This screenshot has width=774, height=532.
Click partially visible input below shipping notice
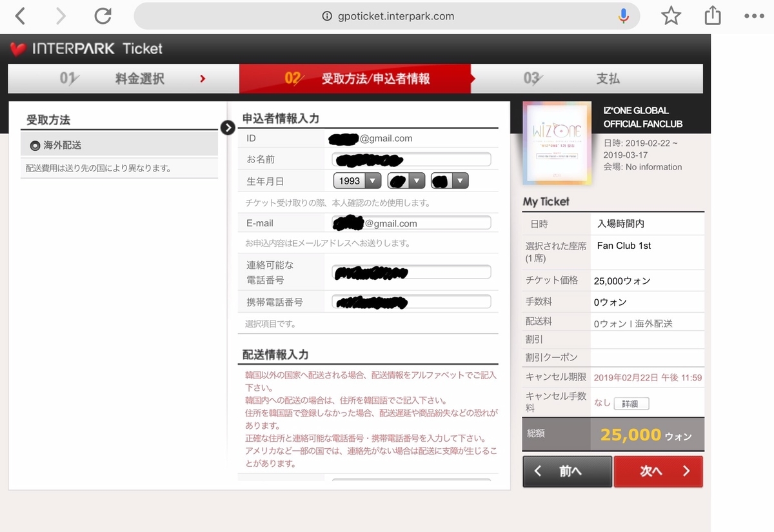point(412,480)
